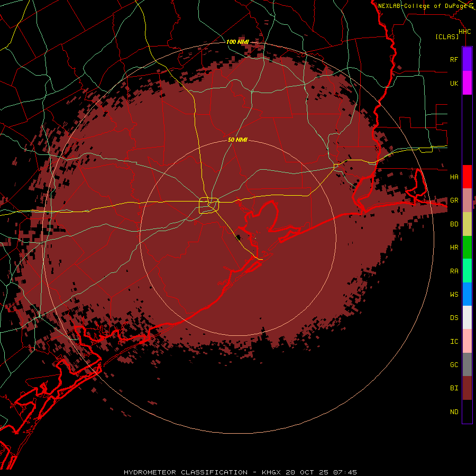Image resolution: width=476 pixels, height=476 pixels.
Task: Click the BD yellow legend swatch
Action: (467, 224)
